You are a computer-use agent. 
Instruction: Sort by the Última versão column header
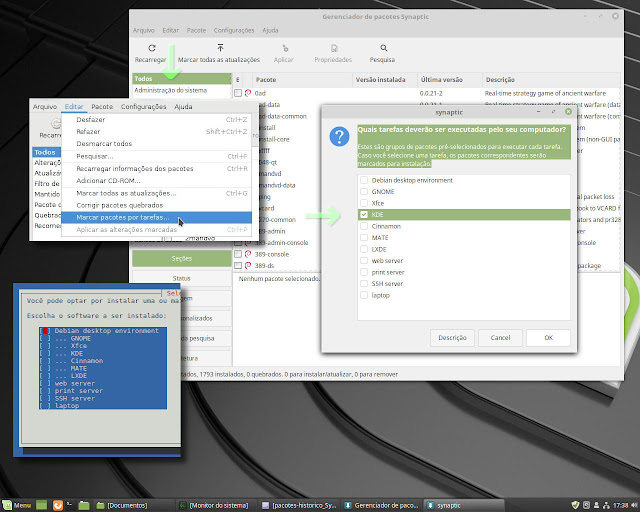tap(450, 80)
